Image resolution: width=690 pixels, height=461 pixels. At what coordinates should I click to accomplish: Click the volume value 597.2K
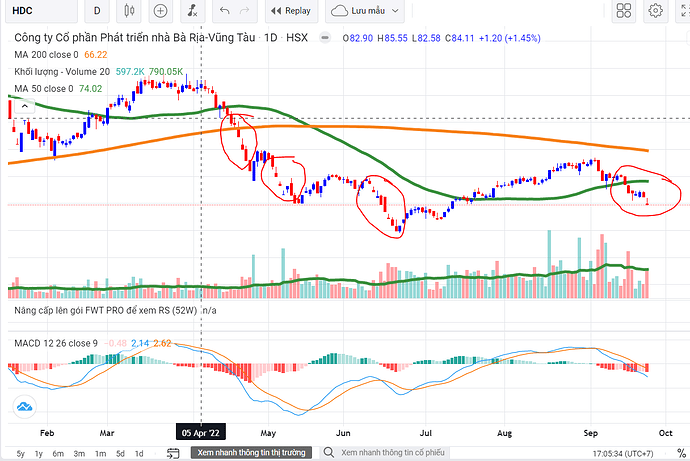[130, 72]
